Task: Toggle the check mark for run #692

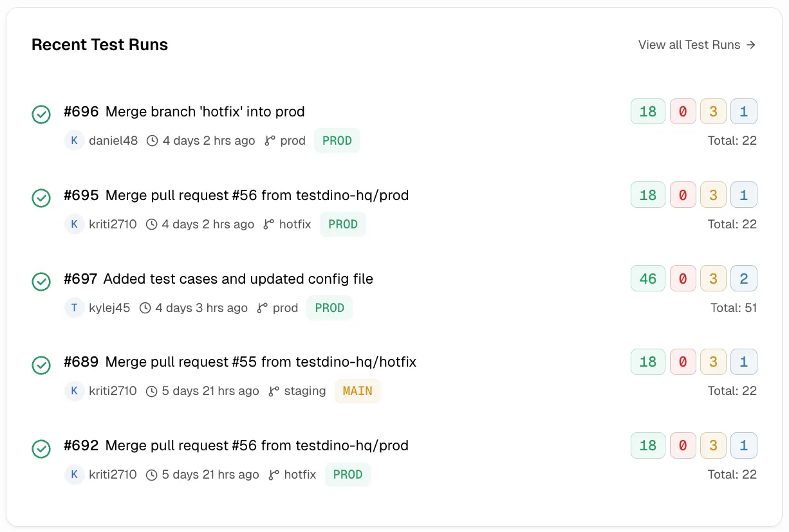Action: pos(41,449)
